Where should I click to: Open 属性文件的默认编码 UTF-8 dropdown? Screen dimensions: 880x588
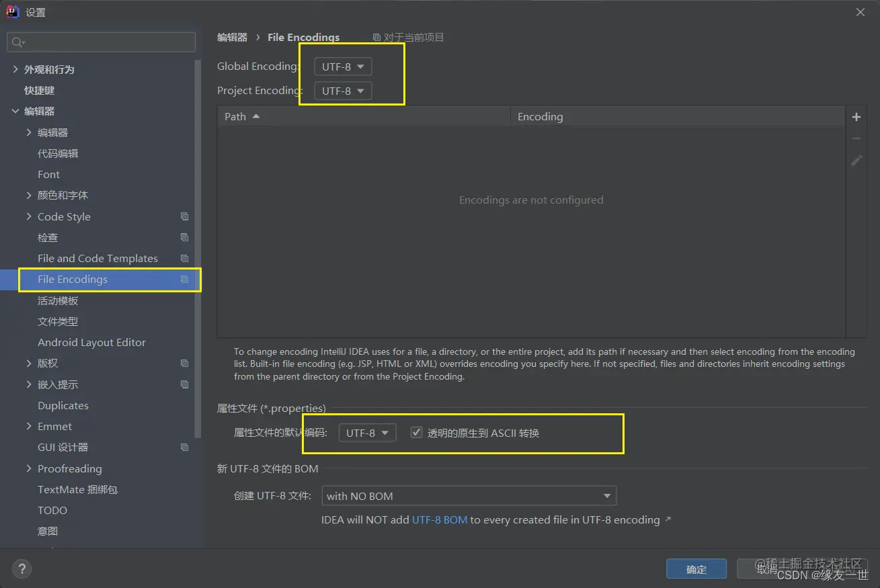(367, 433)
